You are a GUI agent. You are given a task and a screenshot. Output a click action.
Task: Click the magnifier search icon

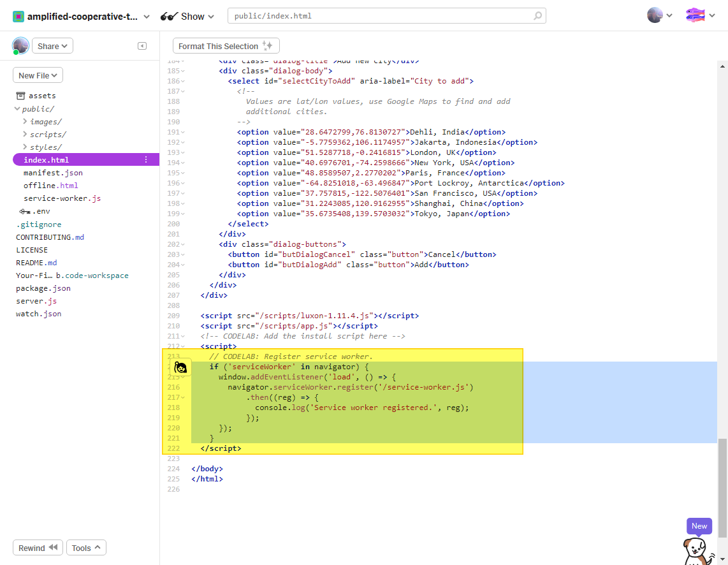(537, 16)
